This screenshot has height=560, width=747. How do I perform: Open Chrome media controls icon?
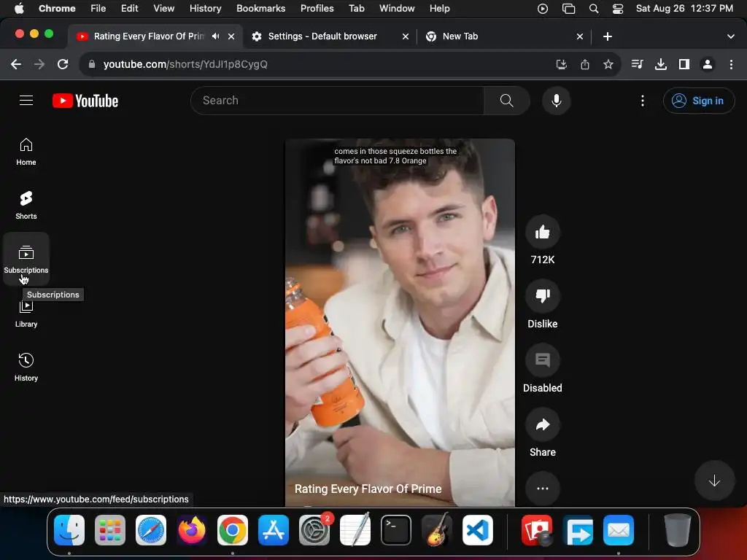(637, 64)
